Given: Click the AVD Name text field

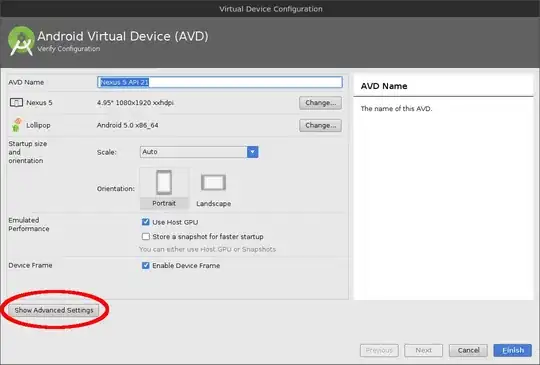Looking at the screenshot, I should [x=220, y=82].
